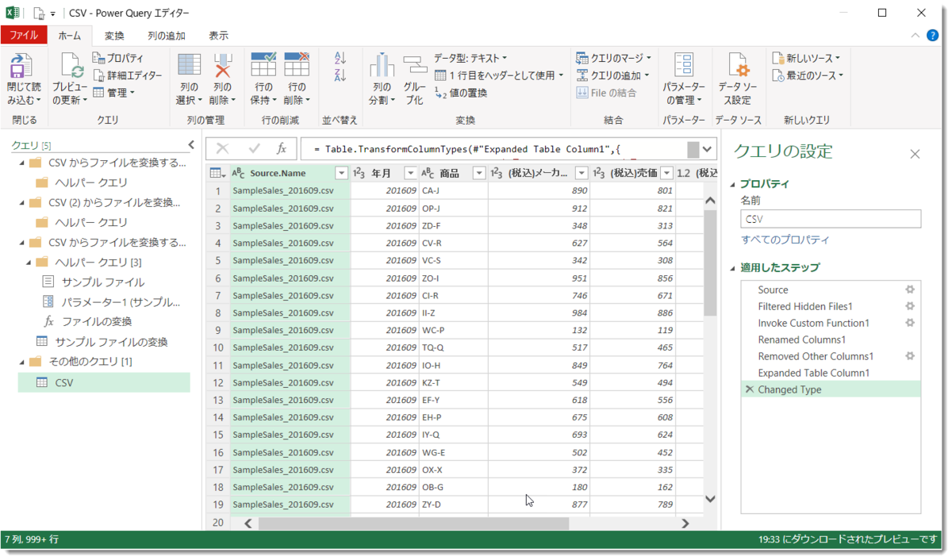This screenshot has height=560, width=952.
Task: Sort ascending with the A-Z icon
Action: click(x=340, y=58)
